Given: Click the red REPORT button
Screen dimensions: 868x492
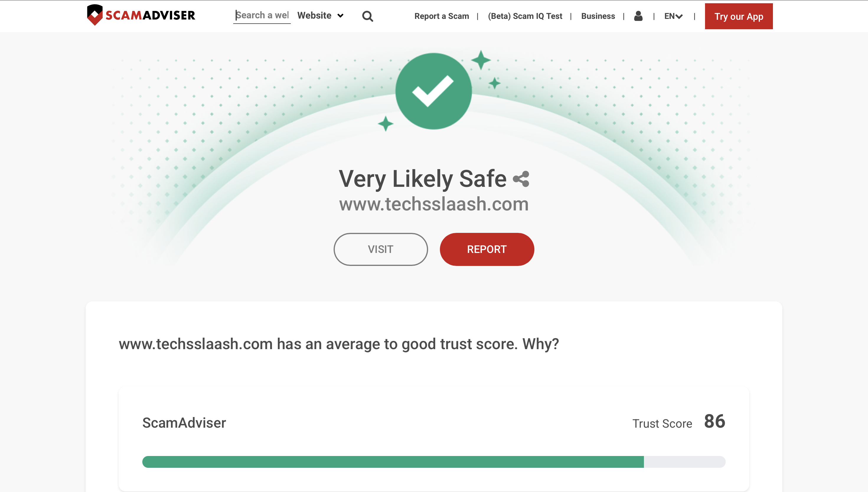Looking at the screenshot, I should point(487,249).
